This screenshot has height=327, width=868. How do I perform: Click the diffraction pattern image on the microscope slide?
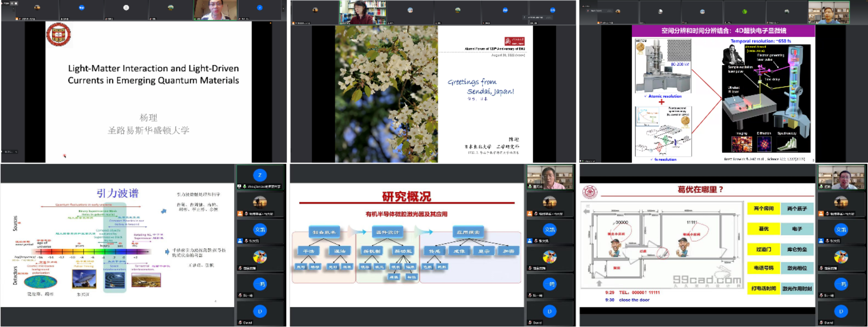[x=764, y=144]
